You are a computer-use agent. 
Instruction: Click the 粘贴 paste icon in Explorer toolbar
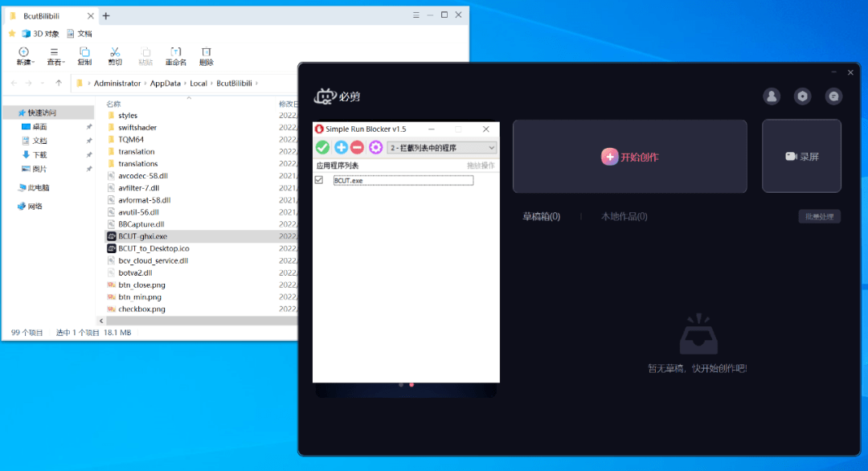click(145, 56)
